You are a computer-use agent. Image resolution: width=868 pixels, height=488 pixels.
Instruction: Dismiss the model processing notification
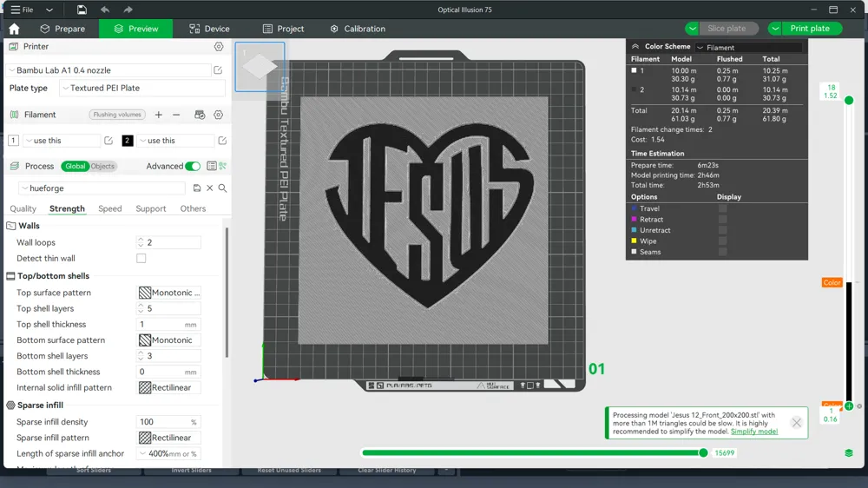click(796, 423)
